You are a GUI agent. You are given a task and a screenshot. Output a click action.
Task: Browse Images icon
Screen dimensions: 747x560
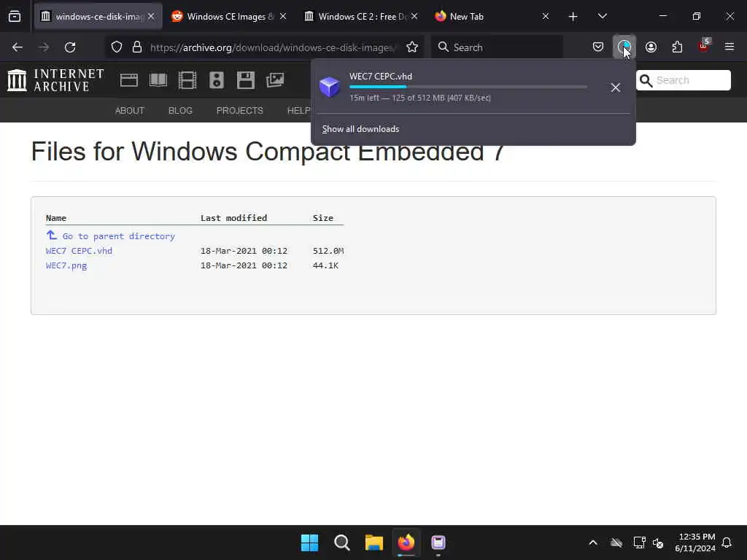275,80
